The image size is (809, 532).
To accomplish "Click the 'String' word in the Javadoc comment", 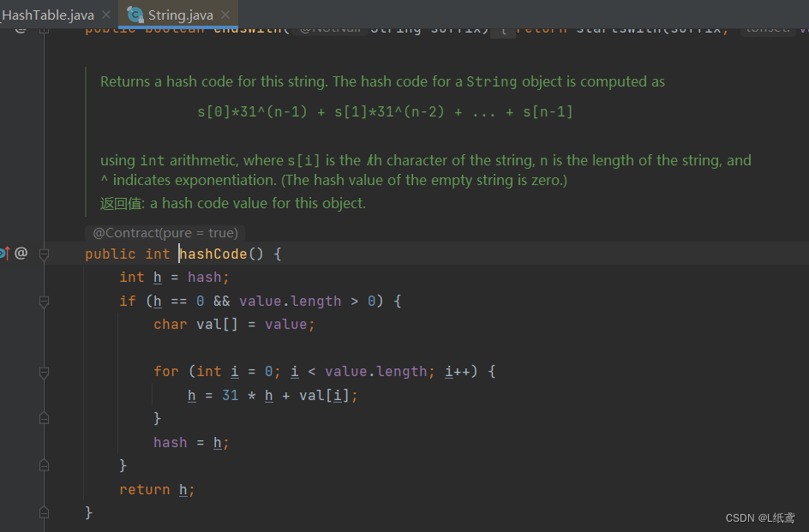I will [491, 82].
